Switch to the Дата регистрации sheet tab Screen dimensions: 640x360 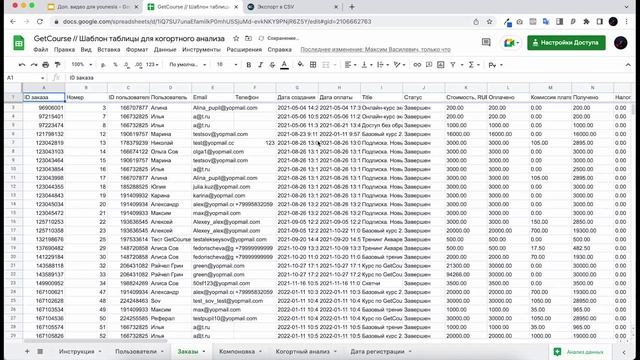(x=380, y=351)
